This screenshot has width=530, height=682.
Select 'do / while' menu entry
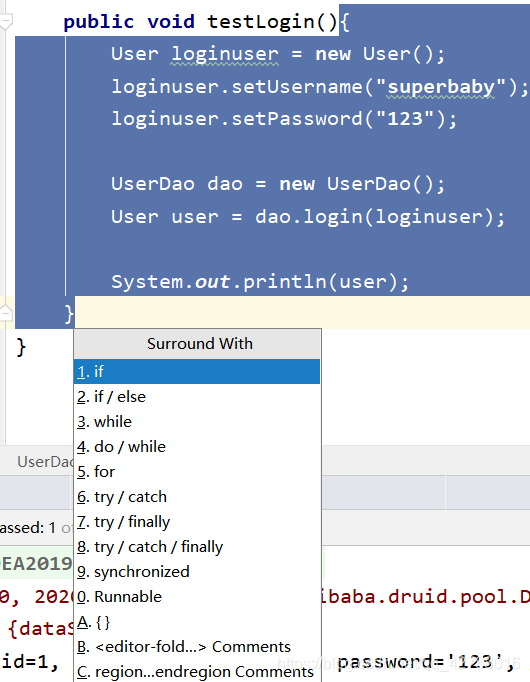pos(197,447)
